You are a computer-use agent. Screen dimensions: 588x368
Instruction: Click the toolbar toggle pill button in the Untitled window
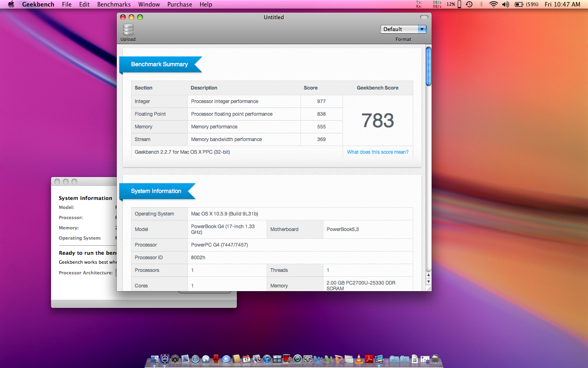pos(424,17)
